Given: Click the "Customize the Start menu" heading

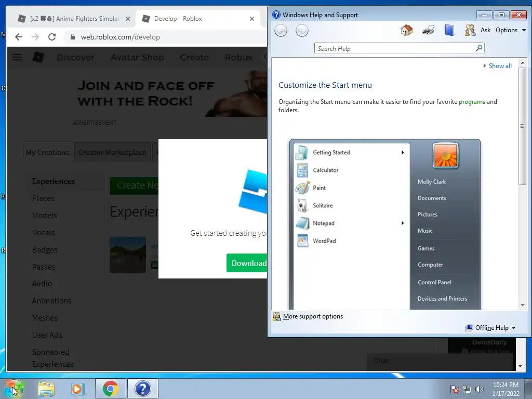Looking at the screenshot, I should pos(325,85).
